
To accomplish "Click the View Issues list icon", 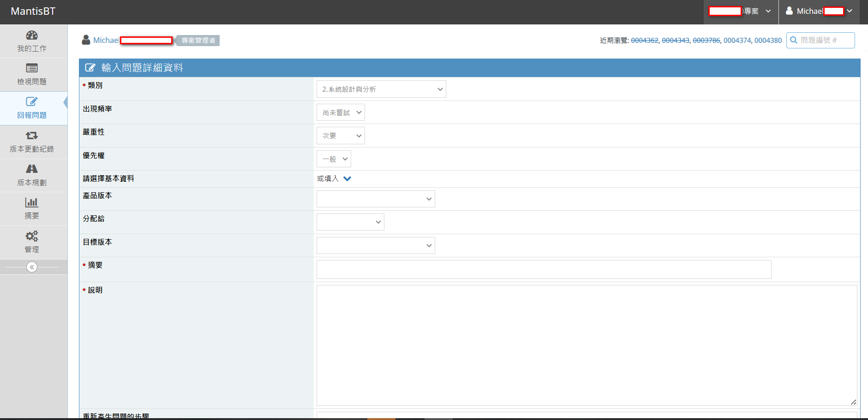I will [32, 69].
